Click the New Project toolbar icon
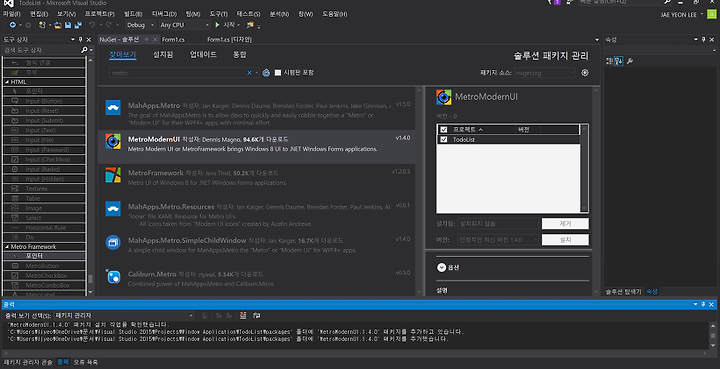The image size is (720, 369). [42, 25]
